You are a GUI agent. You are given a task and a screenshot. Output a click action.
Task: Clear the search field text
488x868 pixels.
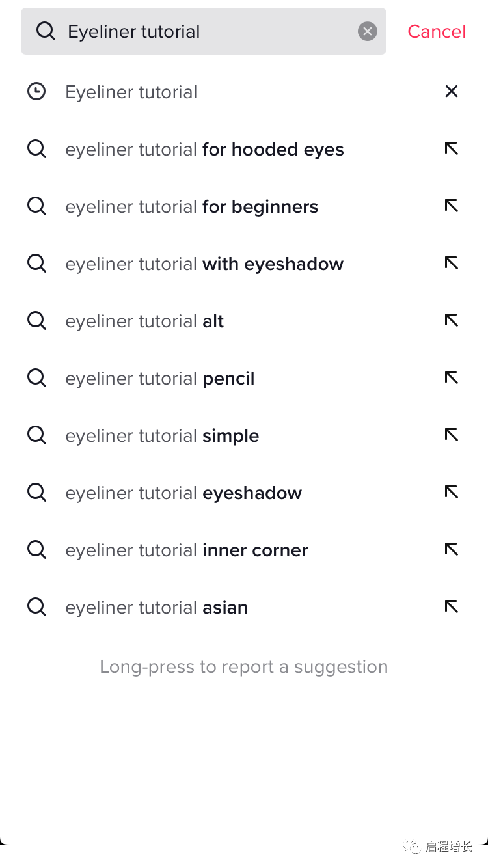pos(368,31)
